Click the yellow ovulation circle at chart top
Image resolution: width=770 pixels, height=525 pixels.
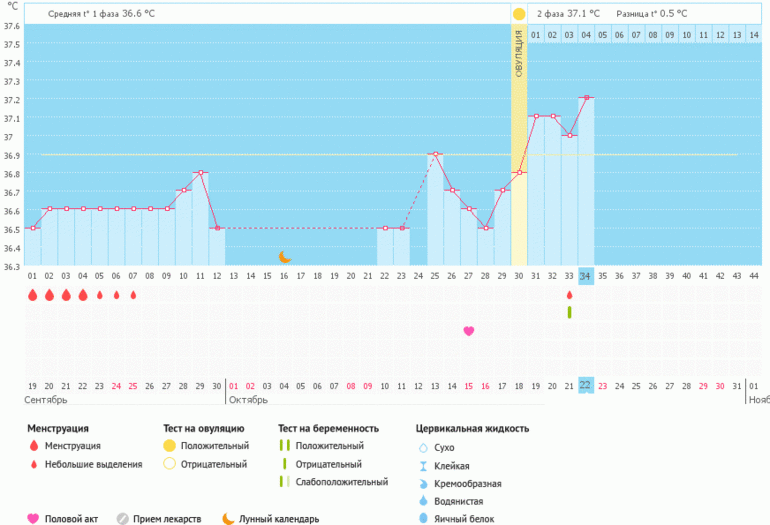click(x=519, y=14)
